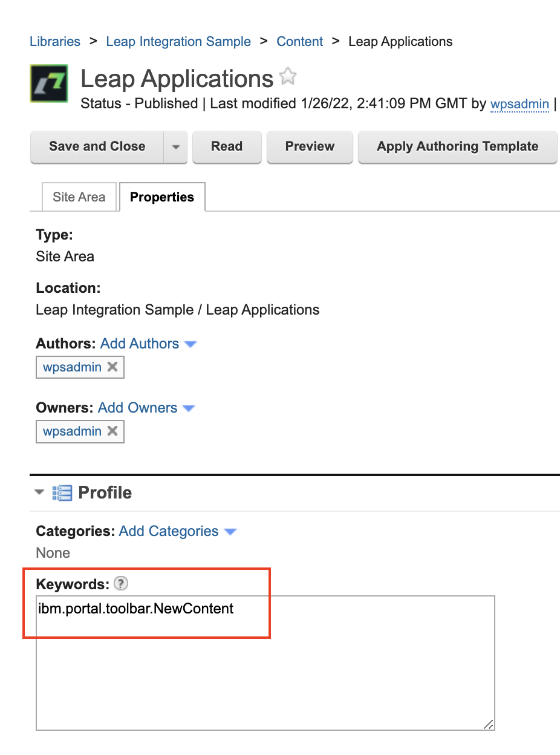Click the Preview button
The width and height of the screenshot is (560, 755).
tap(310, 146)
